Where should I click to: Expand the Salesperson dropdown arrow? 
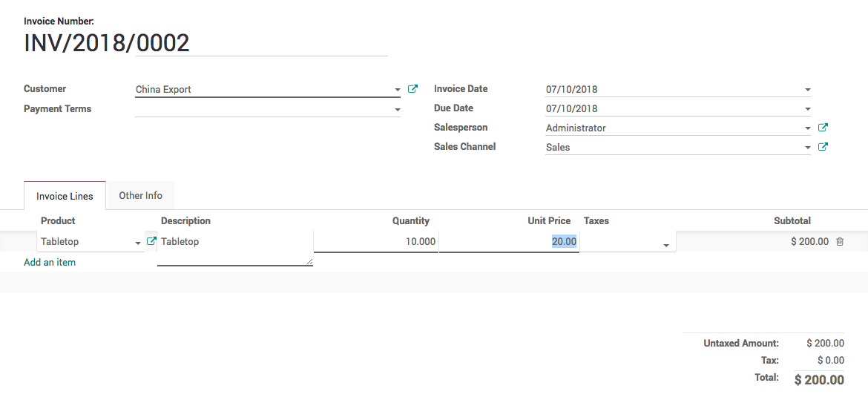tap(807, 128)
